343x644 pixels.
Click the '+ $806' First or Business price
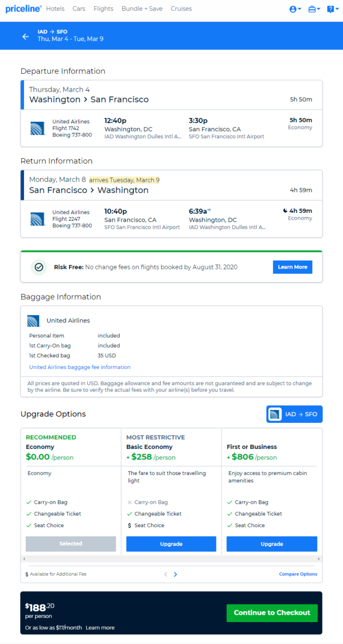[x=240, y=457]
